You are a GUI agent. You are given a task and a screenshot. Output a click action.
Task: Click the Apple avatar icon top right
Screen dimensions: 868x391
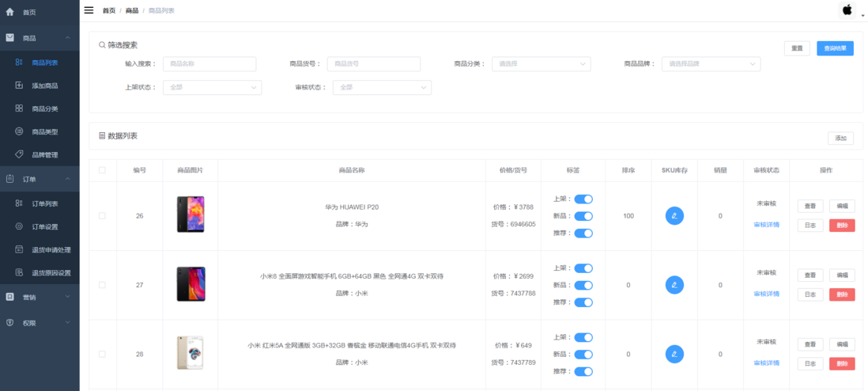point(847,10)
